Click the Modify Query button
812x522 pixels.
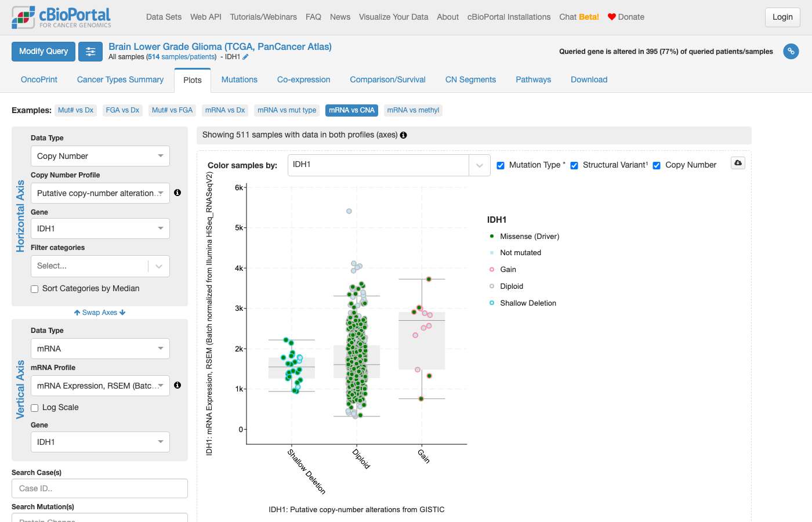[x=43, y=52]
